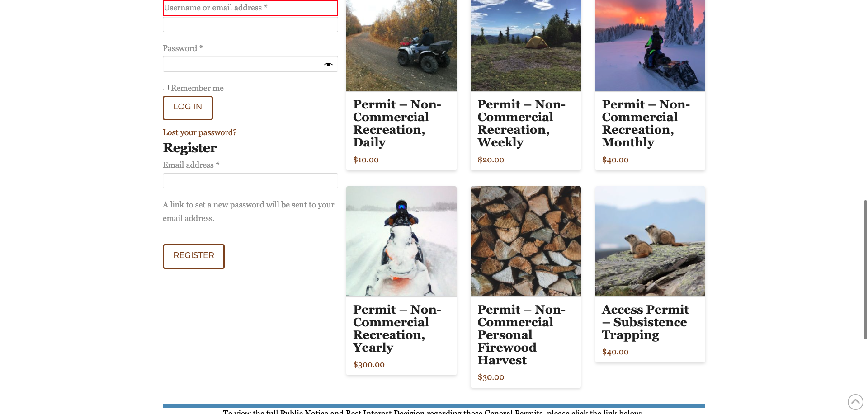Viewport: 868px width, 414px height.
Task: Open the Permit Non-Commercial Recreation, Daily product
Action: coord(397,123)
